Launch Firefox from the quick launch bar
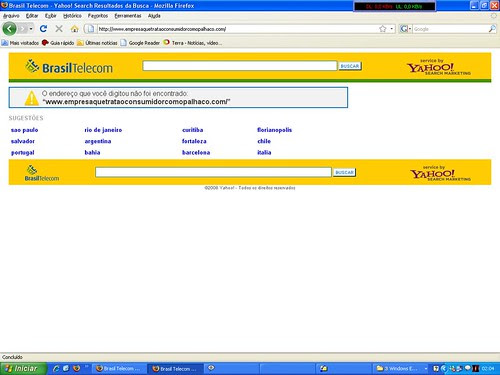The width and height of the screenshot is (500, 375). 76,368
